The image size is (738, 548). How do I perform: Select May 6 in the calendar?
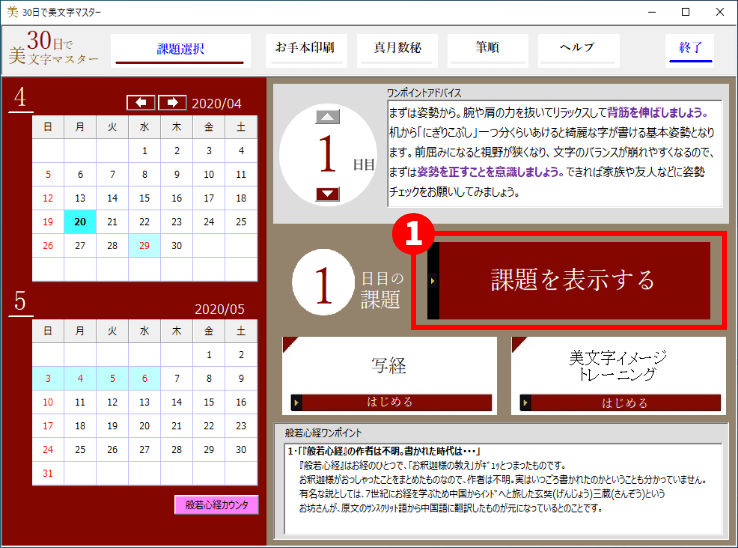coord(144,378)
